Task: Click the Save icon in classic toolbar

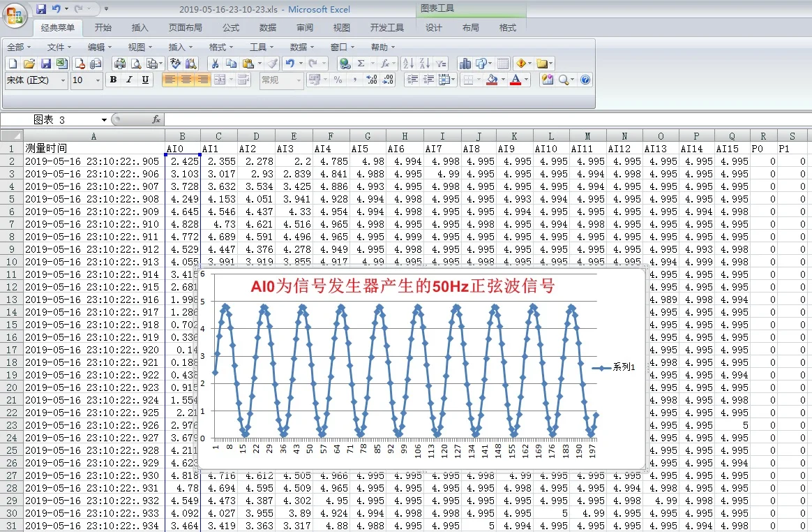Action: tap(45, 64)
